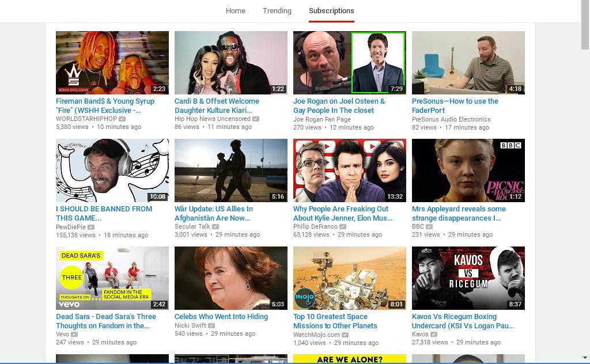This screenshot has width=590, height=364.
Task: Click title 'Mrs Appleyard reveals some strange disappearances'
Action: (459, 213)
